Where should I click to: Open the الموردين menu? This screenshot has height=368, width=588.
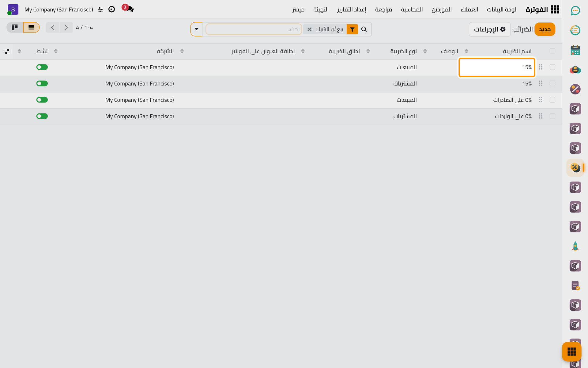442,10
